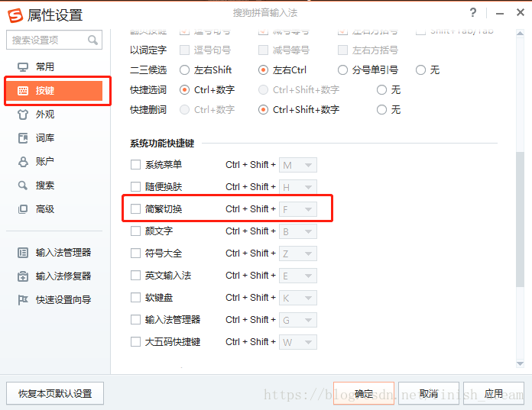Image resolution: width=532 pixels, height=410 pixels.
Task: Select 无 for 二三候选
Action: (x=420, y=70)
